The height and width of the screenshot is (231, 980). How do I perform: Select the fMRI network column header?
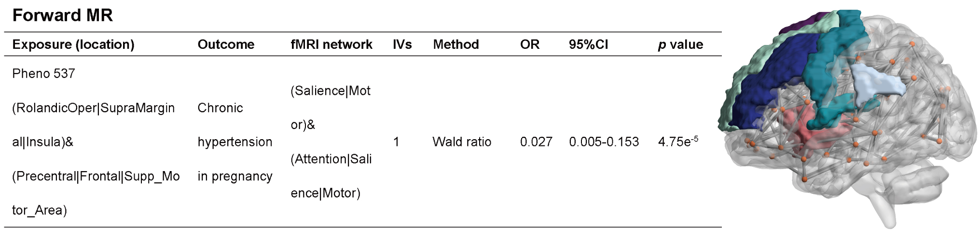(331, 44)
